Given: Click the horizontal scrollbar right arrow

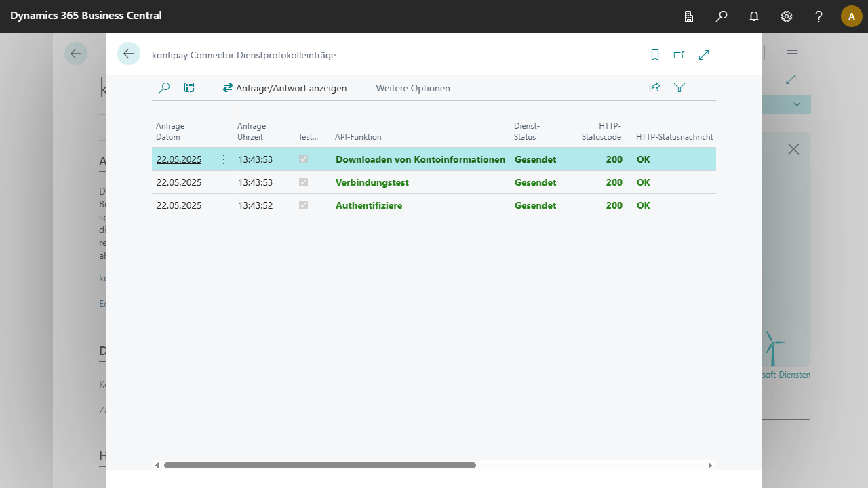Looking at the screenshot, I should coord(710,466).
